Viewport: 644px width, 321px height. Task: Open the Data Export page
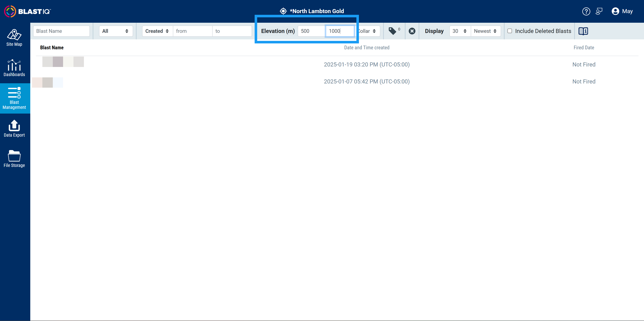(14, 129)
